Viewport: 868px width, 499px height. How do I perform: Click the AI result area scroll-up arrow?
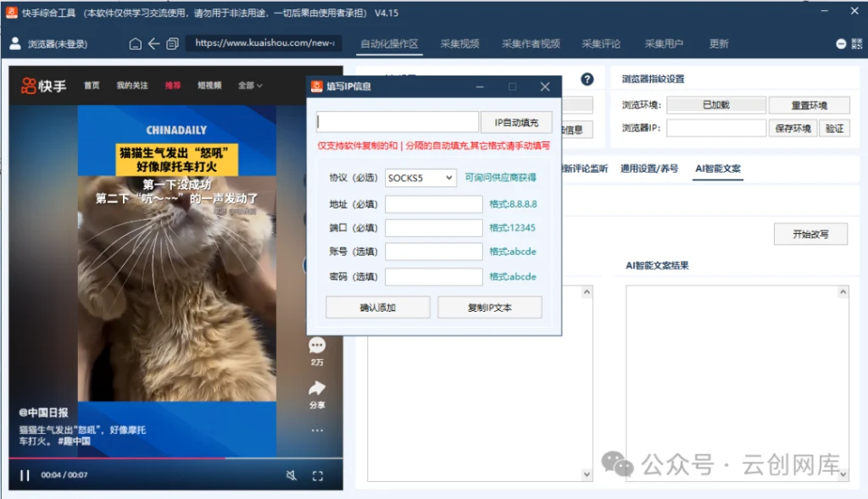click(x=843, y=291)
